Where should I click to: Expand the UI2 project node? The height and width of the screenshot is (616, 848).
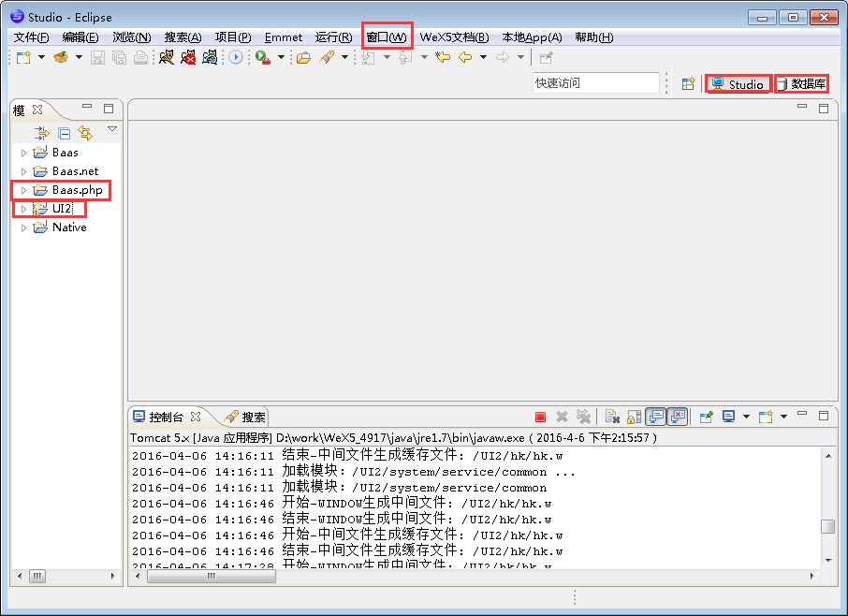22,208
